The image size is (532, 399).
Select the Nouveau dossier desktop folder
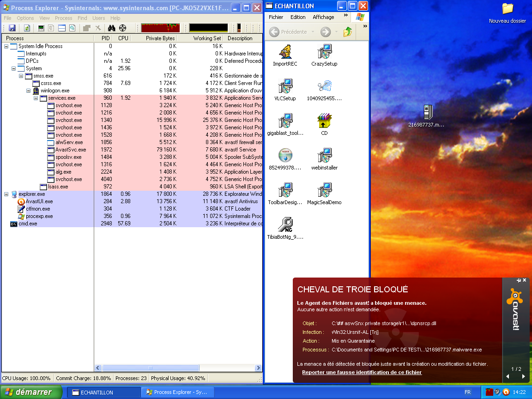pos(508,13)
